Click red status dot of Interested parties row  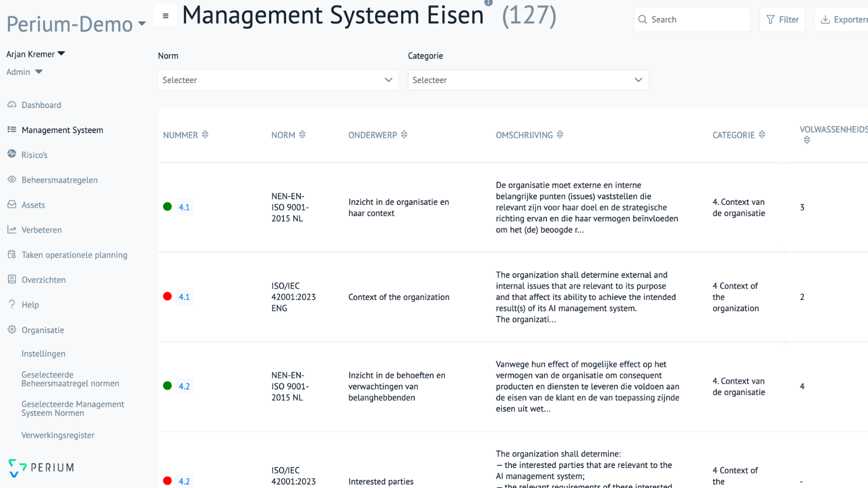click(x=168, y=480)
